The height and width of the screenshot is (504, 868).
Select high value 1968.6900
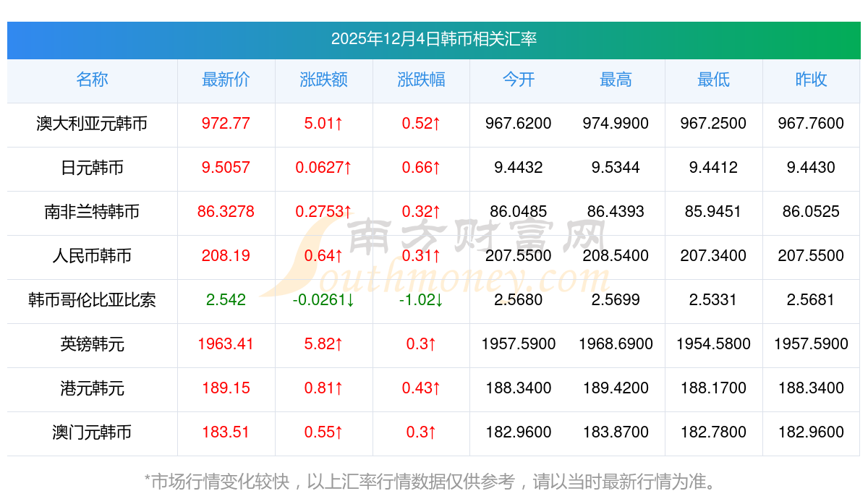click(616, 344)
